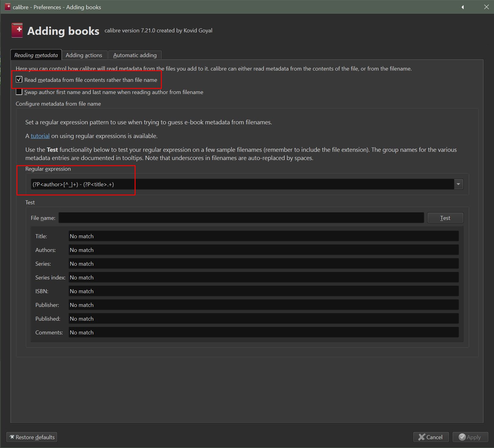The width and height of the screenshot is (494, 448).
Task: Click the 'Configure metadata from file name' label
Action: tap(58, 104)
